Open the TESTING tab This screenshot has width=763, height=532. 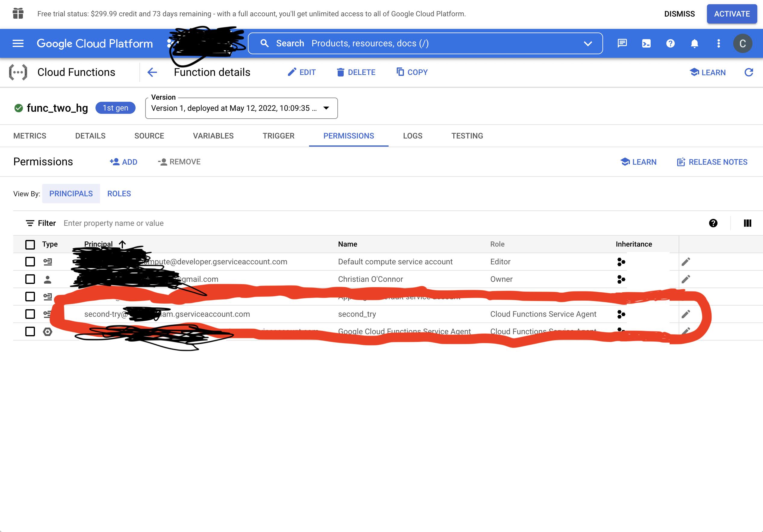click(467, 136)
